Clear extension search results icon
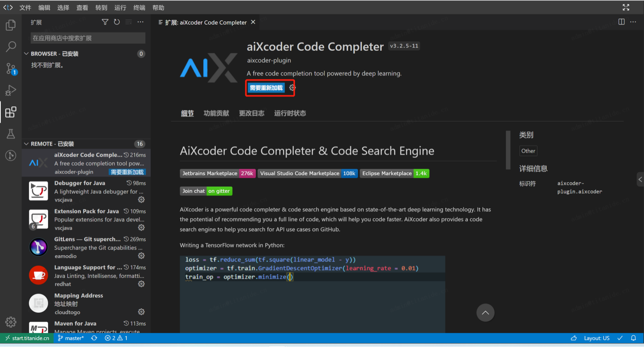The height and width of the screenshot is (347, 644). [128, 22]
